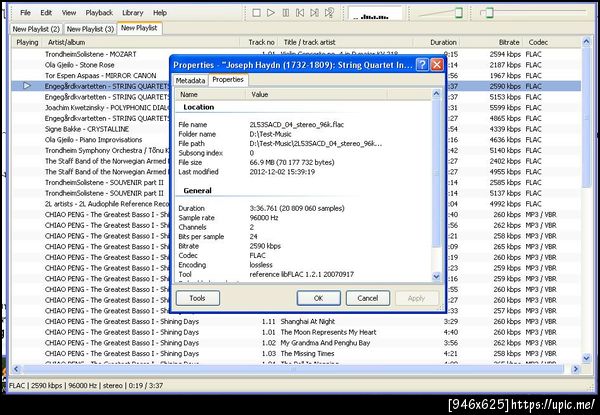Open the View menu
600x415 pixels.
(69, 13)
